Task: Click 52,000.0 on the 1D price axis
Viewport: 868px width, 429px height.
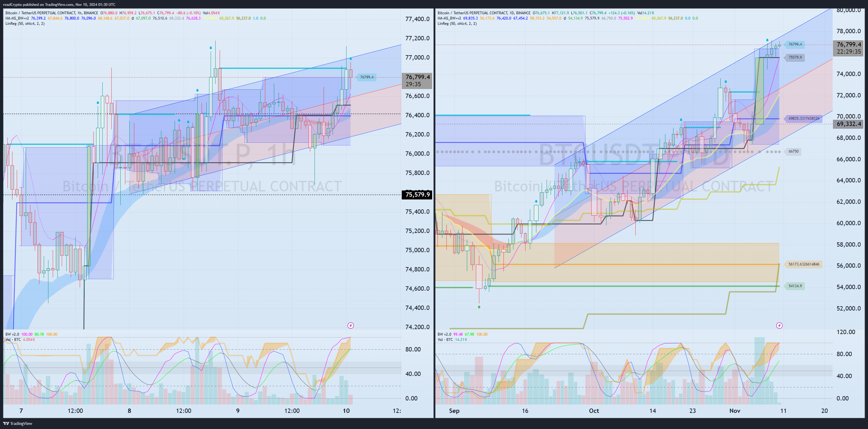Action: pyautogui.click(x=848, y=308)
